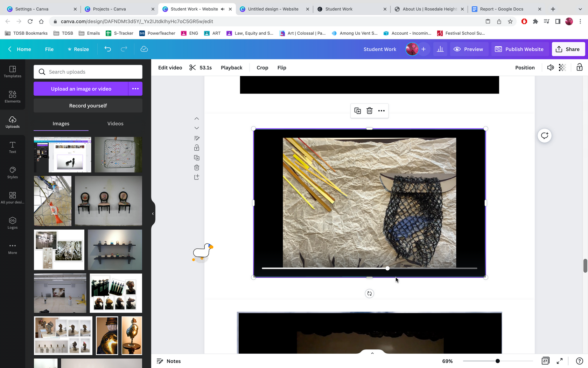The width and height of the screenshot is (588, 368).
Task: Click the Record yourself button
Action: pyautogui.click(x=88, y=105)
